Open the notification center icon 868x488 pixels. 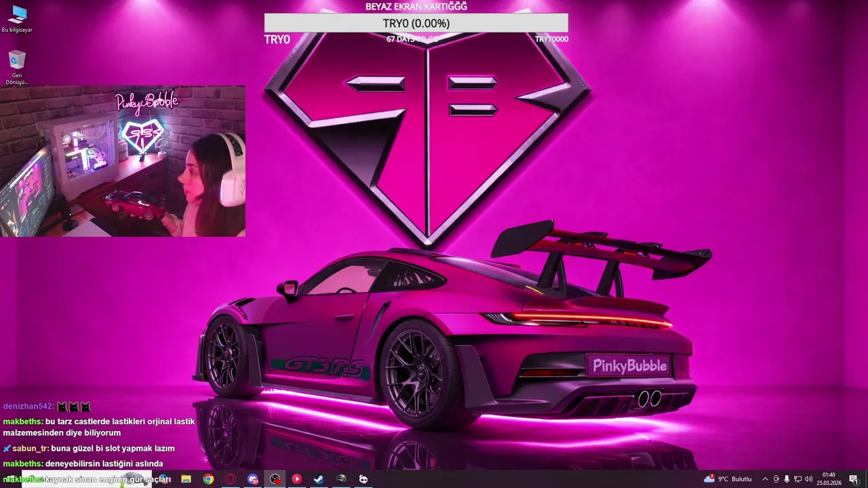[854, 479]
